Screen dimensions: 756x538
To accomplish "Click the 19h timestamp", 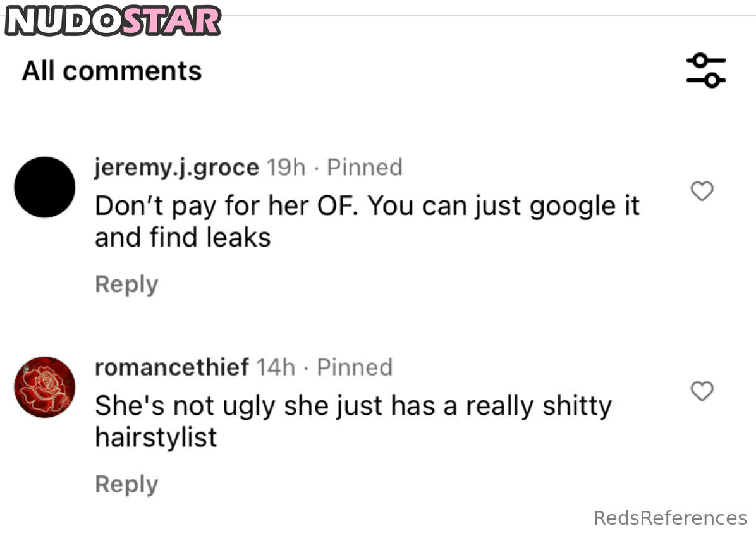I will pos(286,168).
